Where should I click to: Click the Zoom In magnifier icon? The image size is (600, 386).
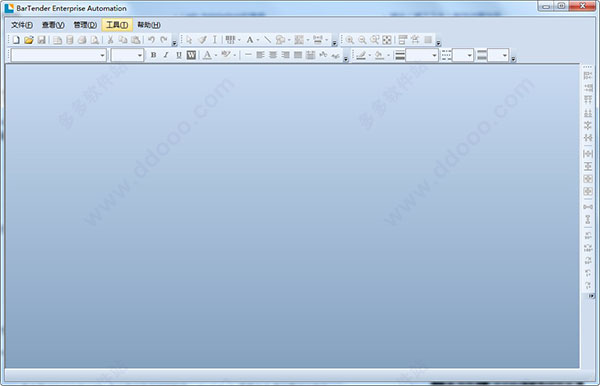point(349,40)
